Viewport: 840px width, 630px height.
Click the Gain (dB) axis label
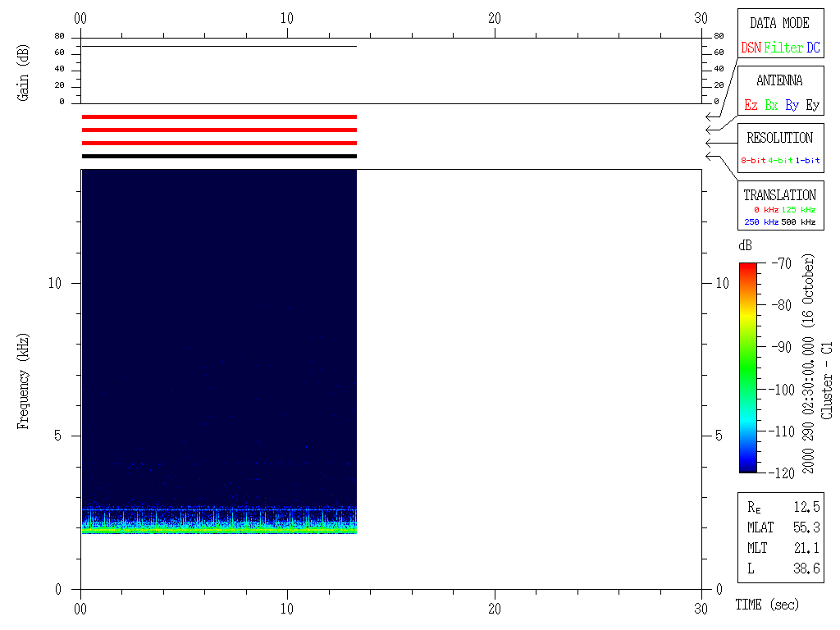coord(22,73)
